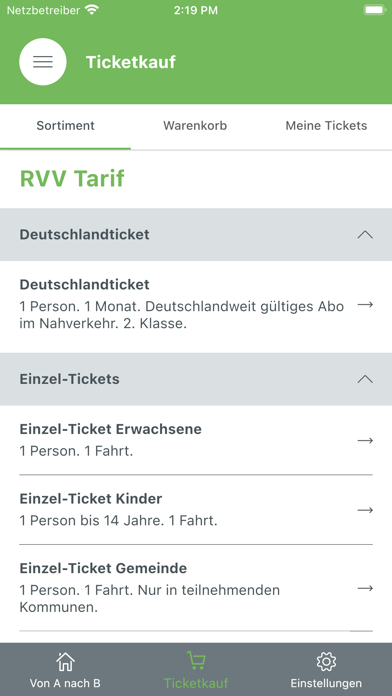Switch to the Warenkorb tab
The image size is (392, 696).
pos(195,126)
